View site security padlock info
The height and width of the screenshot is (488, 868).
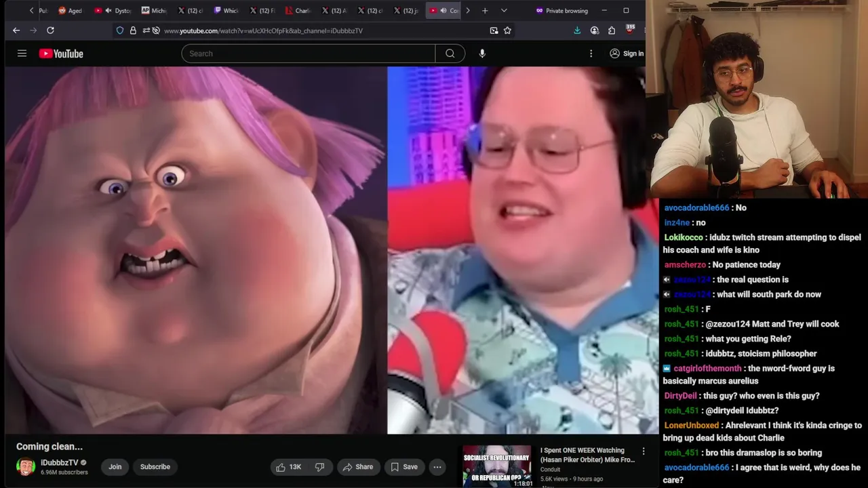133,30
